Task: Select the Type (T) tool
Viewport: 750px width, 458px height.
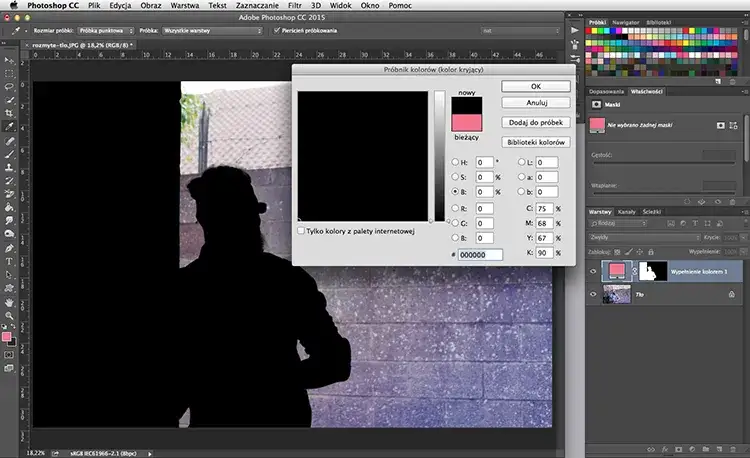Action: click(9, 259)
